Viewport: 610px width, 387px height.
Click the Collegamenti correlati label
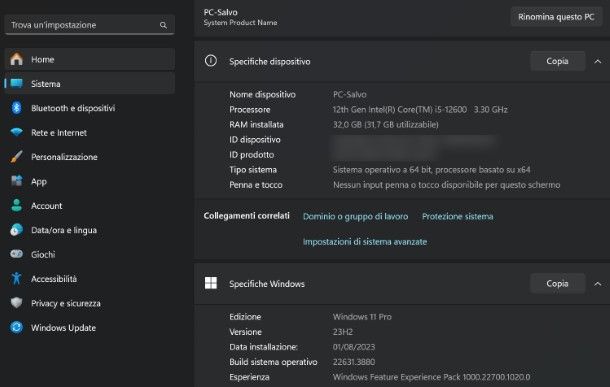tap(247, 215)
